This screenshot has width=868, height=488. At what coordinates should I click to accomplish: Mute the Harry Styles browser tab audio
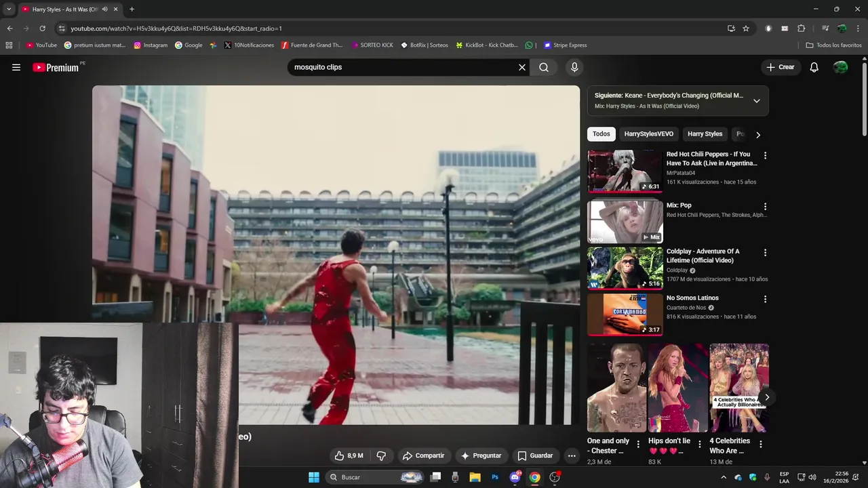click(104, 9)
